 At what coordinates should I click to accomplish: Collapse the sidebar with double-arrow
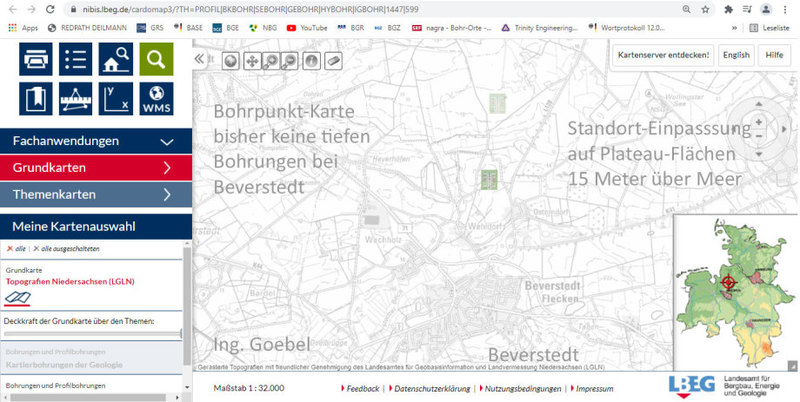(199, 60)
